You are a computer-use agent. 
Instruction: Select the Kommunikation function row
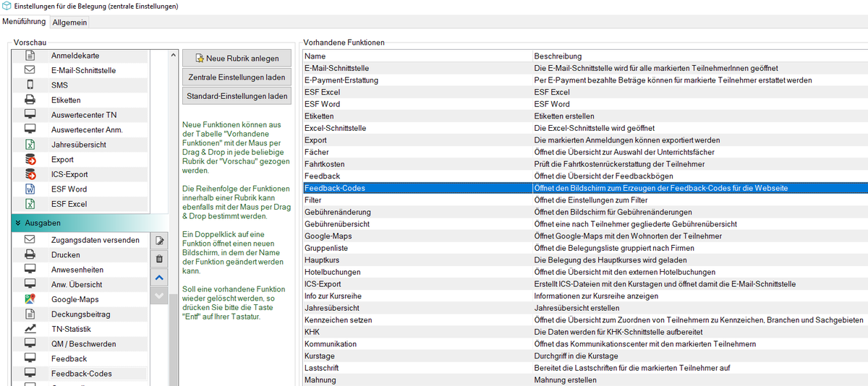point(584,344)
